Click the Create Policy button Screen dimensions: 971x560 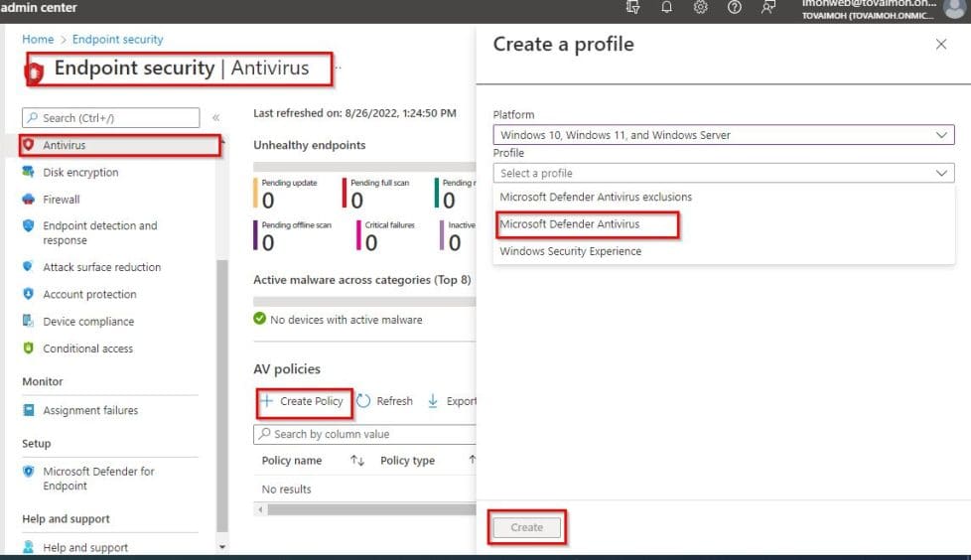tap(304, 401)
